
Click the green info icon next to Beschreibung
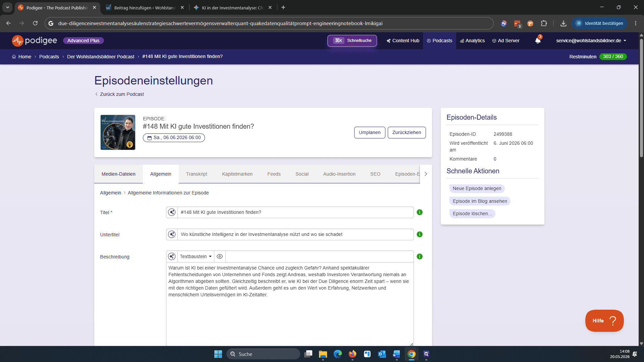point(420,256)
